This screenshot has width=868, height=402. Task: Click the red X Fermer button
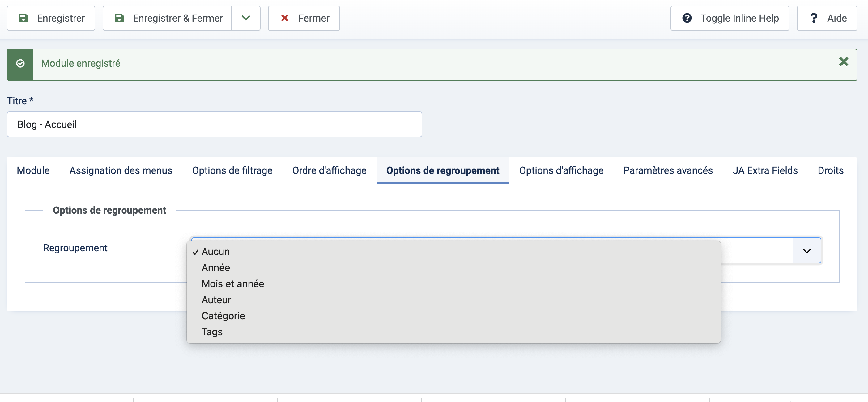[x=304, y=18]
